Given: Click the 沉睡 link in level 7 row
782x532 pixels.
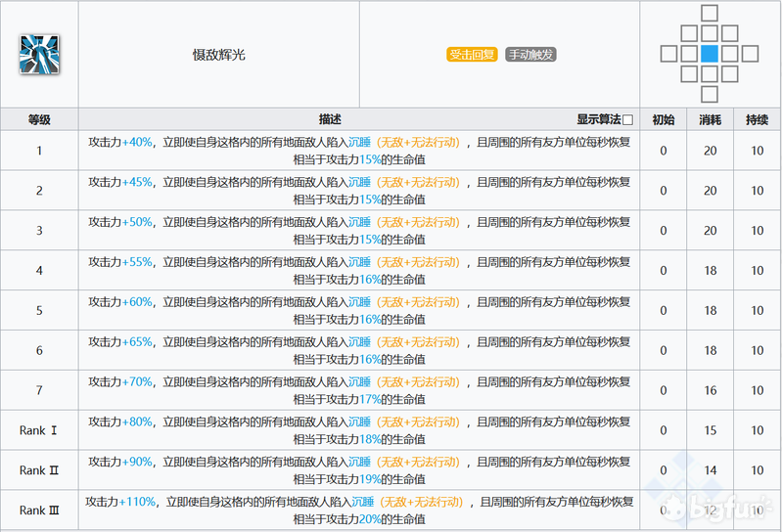Looking at the screenshot, I should coord(359,382).
